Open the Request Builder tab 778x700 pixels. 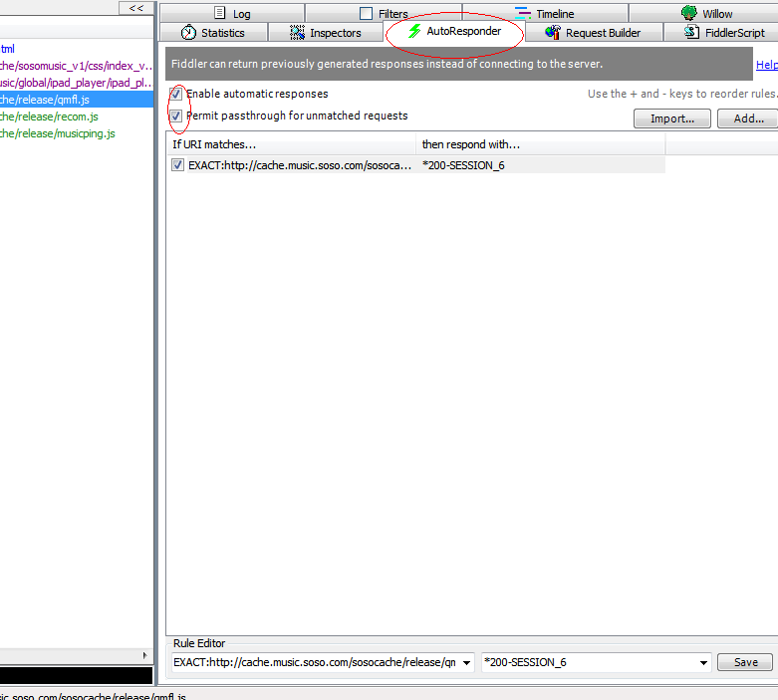tap(594, 33)
